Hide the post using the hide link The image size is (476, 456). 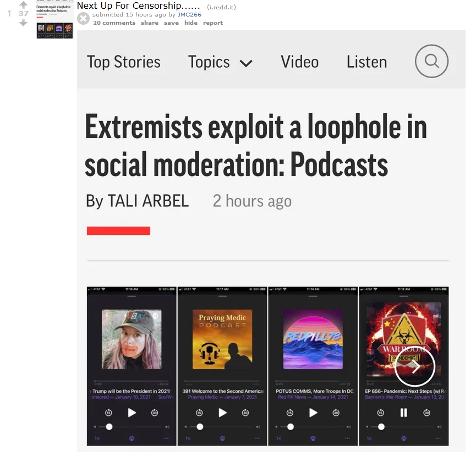191,23
